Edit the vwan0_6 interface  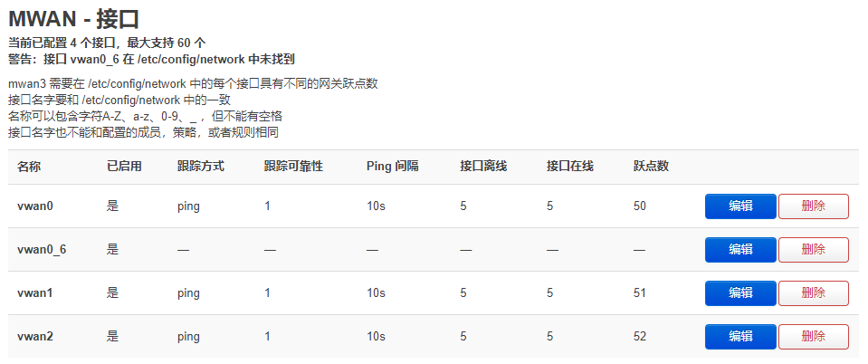pos(740,250)
